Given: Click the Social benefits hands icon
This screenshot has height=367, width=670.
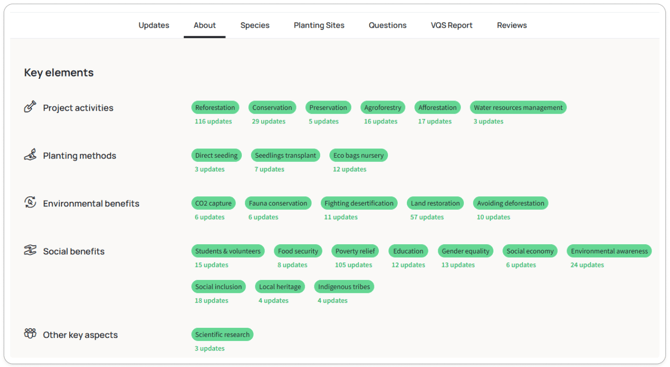Looking at the screenshot, I should [30, 250].
